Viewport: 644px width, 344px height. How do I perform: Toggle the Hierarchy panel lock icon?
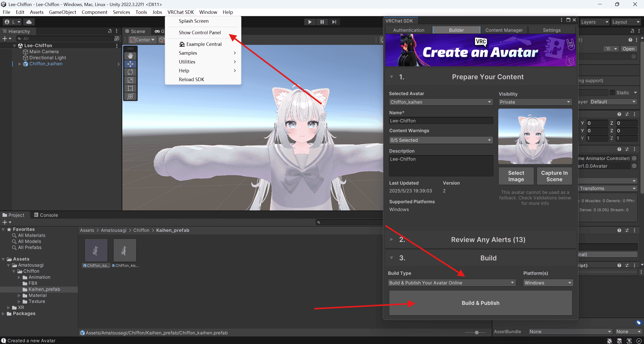click(110, 31)
